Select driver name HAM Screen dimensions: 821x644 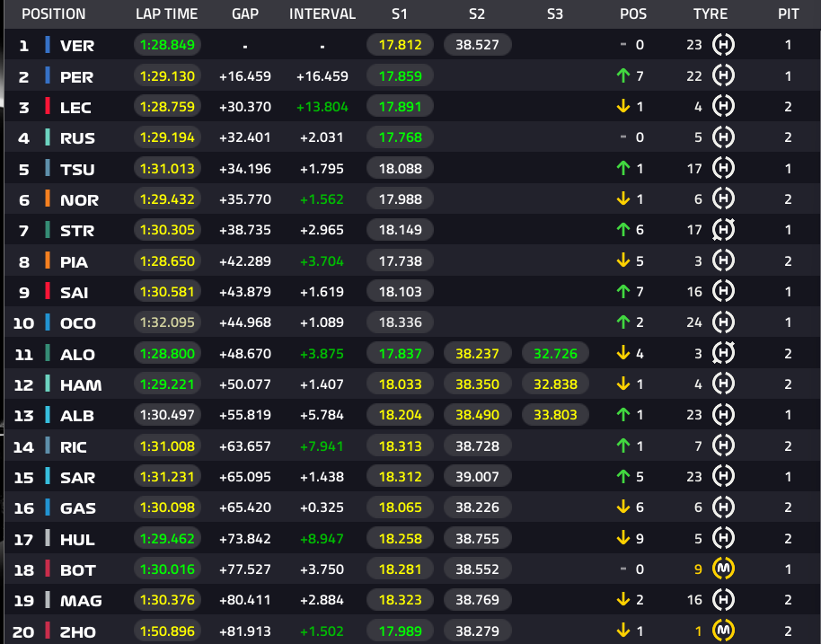pos(81,384)
